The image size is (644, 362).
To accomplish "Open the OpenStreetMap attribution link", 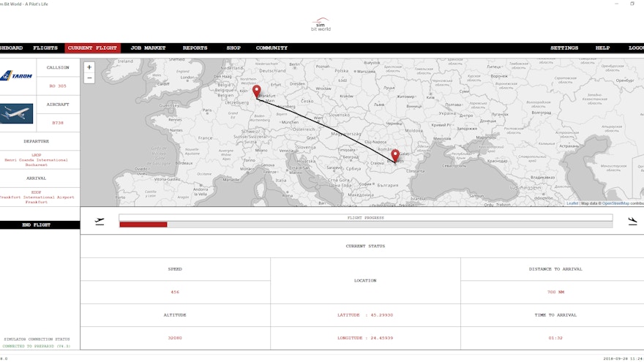I will click(x=615, y=203).
